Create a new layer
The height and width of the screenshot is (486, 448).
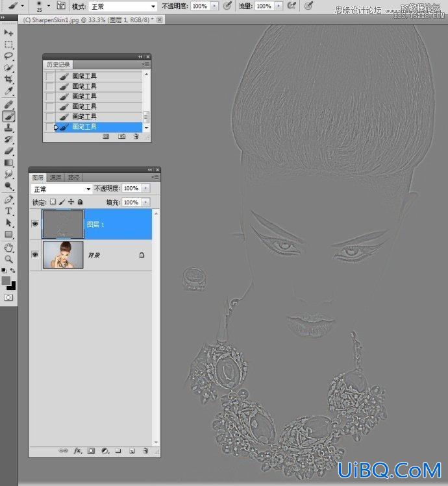coord(132,451)
